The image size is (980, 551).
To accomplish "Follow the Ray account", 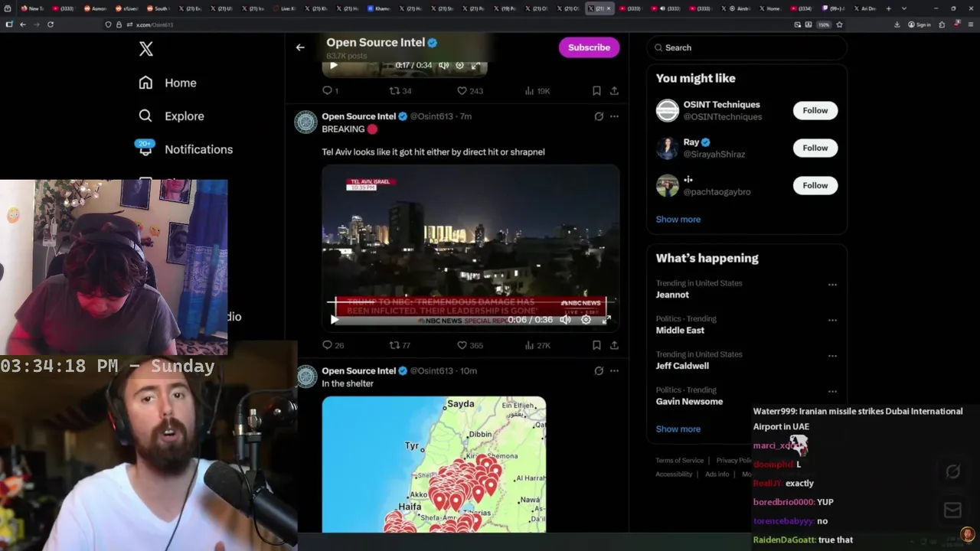I will click(815, 148).
